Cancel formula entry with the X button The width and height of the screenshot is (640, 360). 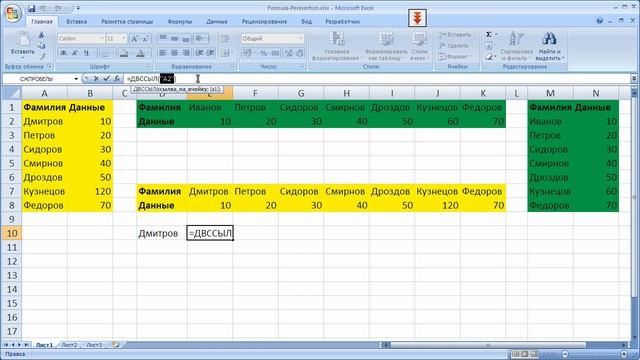click(x=96, y=78)
